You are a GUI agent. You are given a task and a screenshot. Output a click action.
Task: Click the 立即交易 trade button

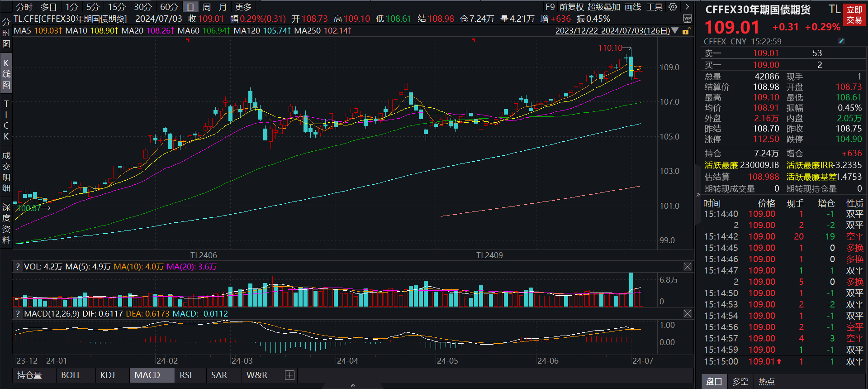pyautogui.click(x=854, y=15)
